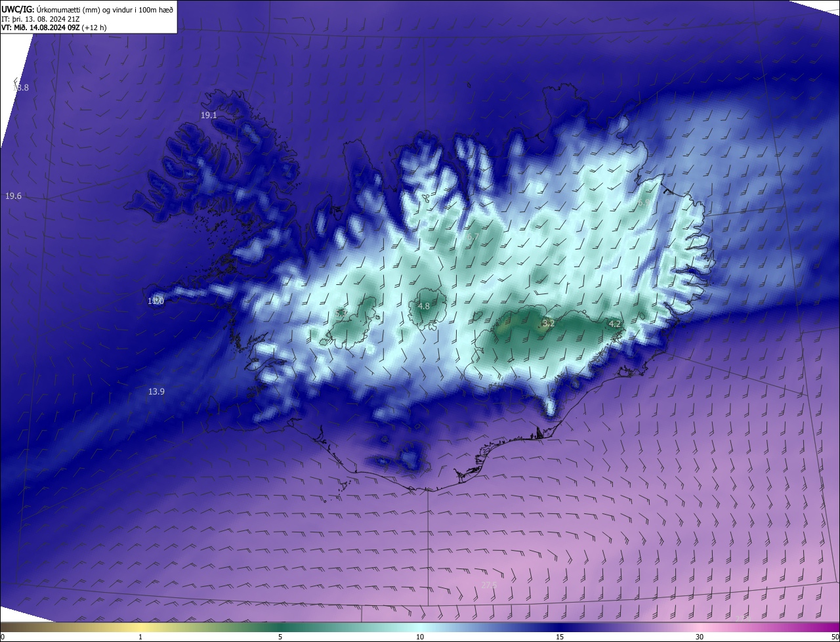Click the 11.0 value label on the map
Viewport: 840px width, 642px height.
156,301
